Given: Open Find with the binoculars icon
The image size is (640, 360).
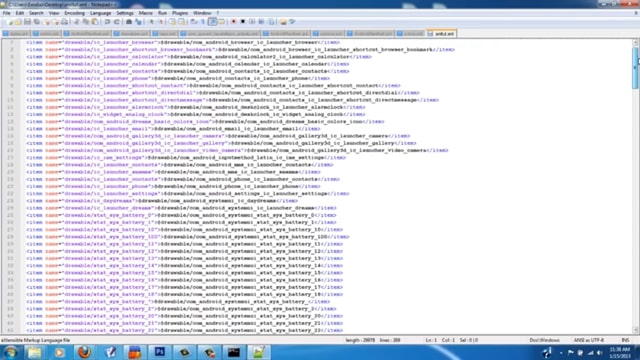Looking at the screenshot, I should tap(129, 22).
